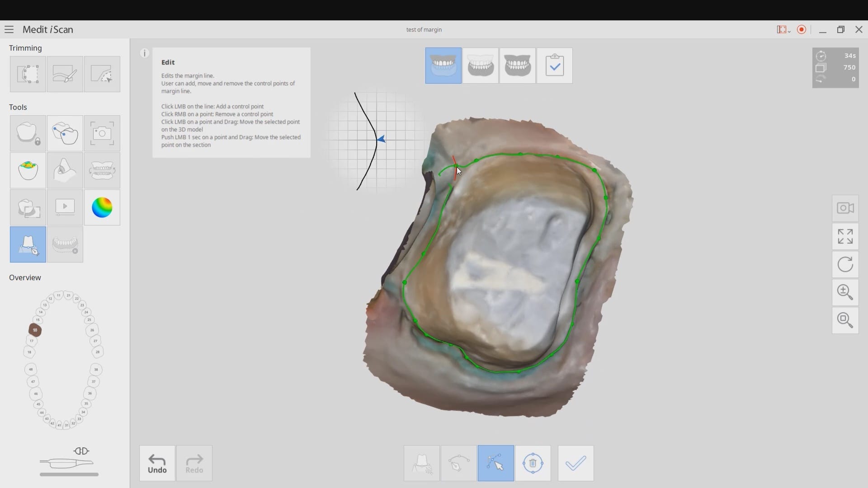This screenshot has height=488, width=868.
Task: Toggle the margin line tool
Action: pos(28,244)
